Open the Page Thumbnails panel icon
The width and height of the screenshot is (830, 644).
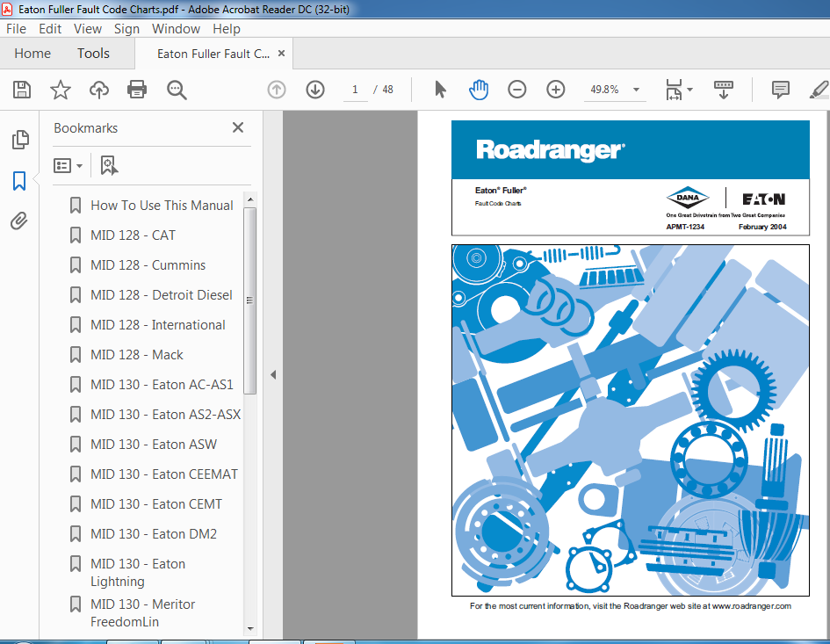coord(20,140)
